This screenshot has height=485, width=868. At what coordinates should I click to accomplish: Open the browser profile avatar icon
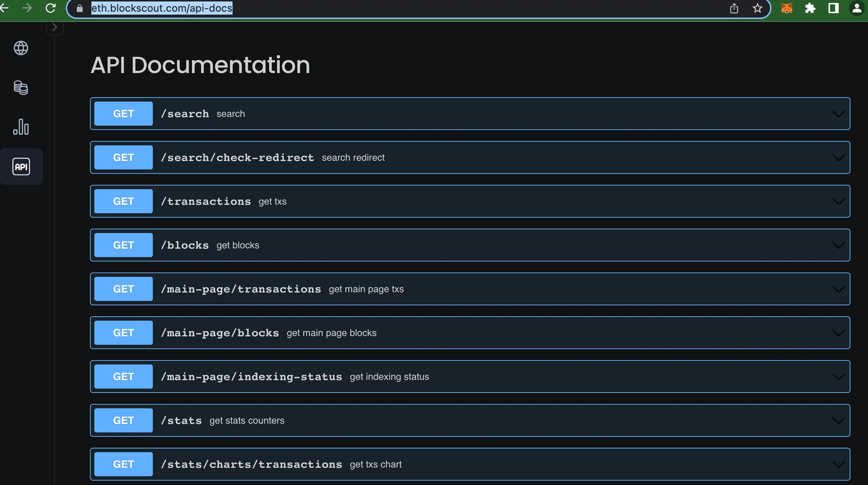click(x=857, y=8)
